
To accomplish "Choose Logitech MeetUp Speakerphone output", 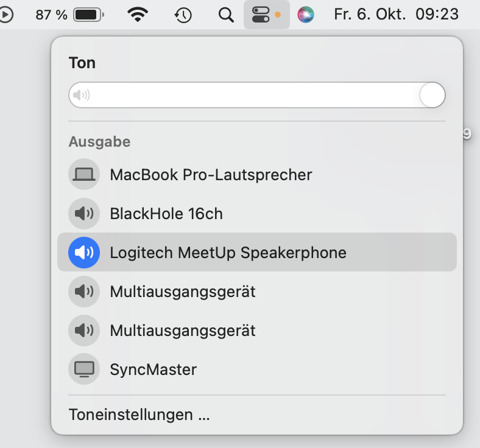I will click(x=257, y=252).
